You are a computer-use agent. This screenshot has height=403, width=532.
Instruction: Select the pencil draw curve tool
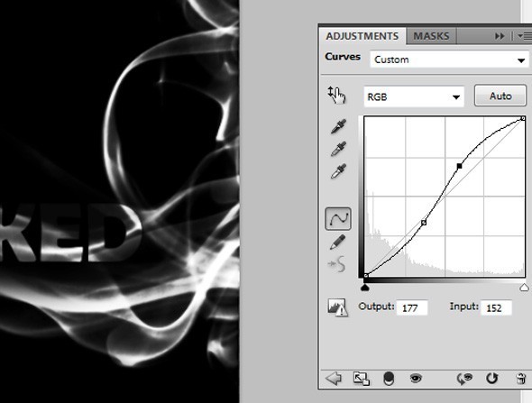coord(337,242)
